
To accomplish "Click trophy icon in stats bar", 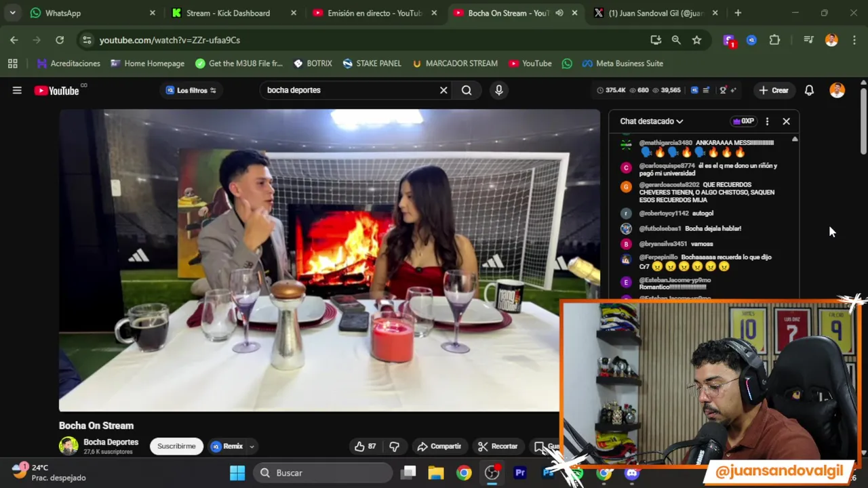I will [x=723, y=90].
